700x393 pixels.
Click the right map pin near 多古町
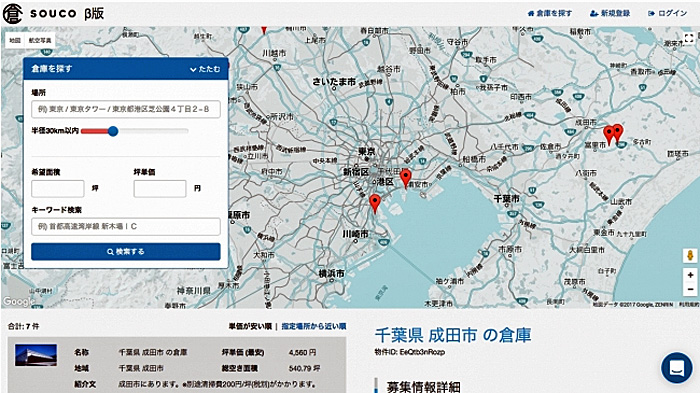(x=618, y=134)
